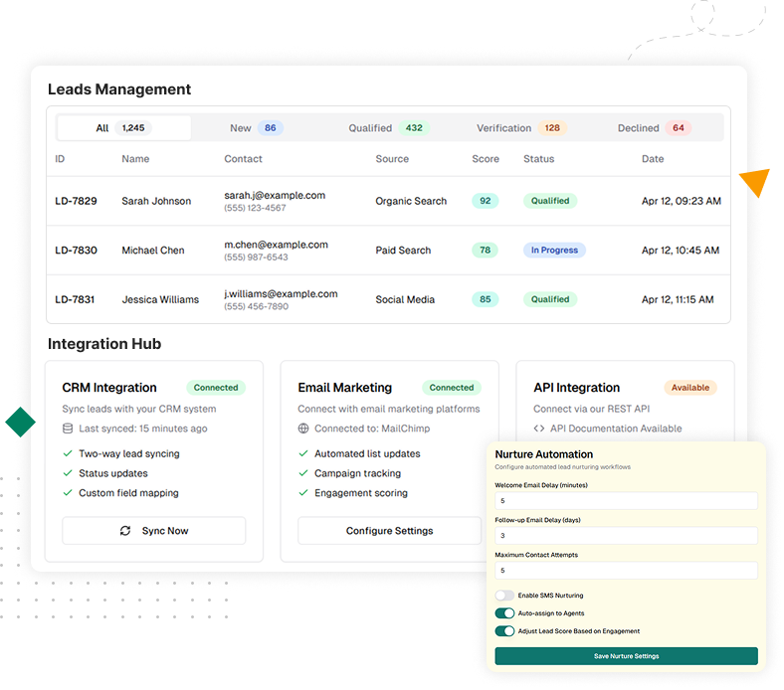The width and height of the screenshot is (784, 690).
Task: Sort by the Name column header
Action: [x=135, y=159]
